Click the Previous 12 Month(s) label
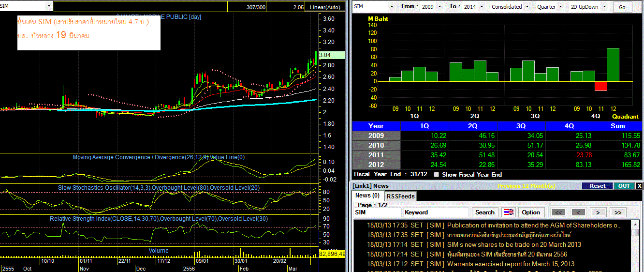This screenshot has width=644, height=272. (527, 186)
